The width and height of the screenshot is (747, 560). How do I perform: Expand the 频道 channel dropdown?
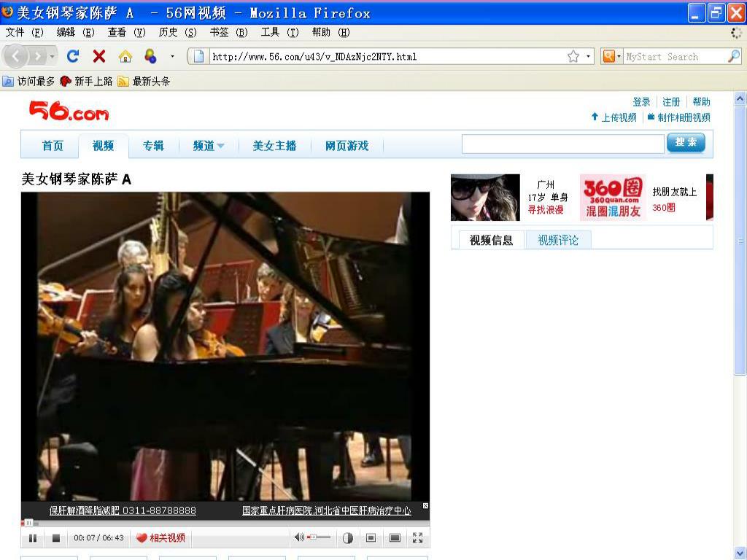tap(208, 146)
